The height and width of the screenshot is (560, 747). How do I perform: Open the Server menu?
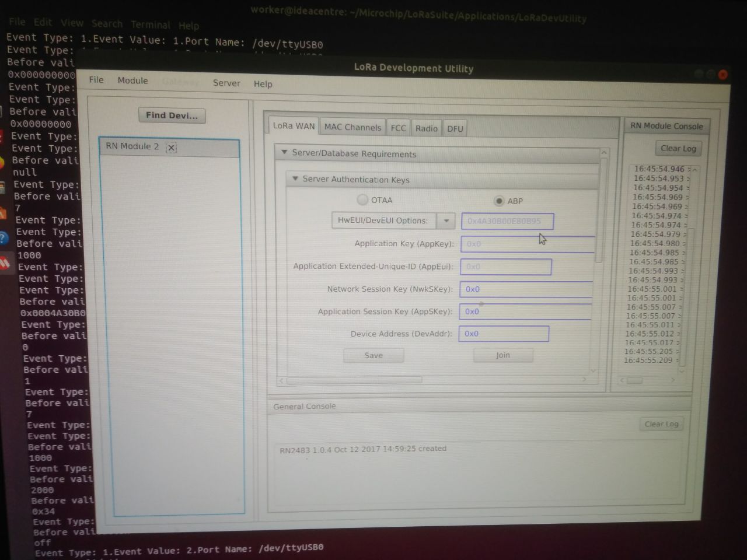(x=226, y=83)
